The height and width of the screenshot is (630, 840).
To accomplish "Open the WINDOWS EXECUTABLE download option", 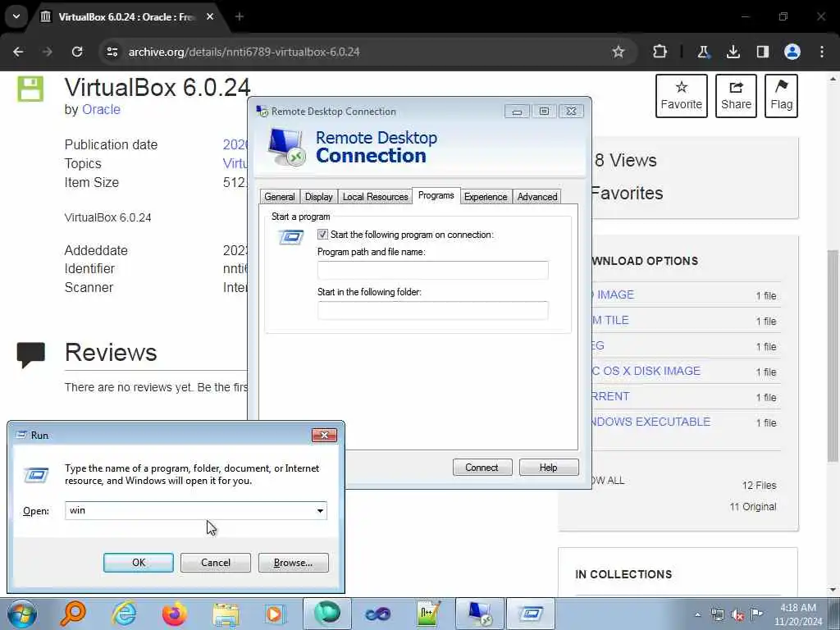I will [x=651, y=422].
